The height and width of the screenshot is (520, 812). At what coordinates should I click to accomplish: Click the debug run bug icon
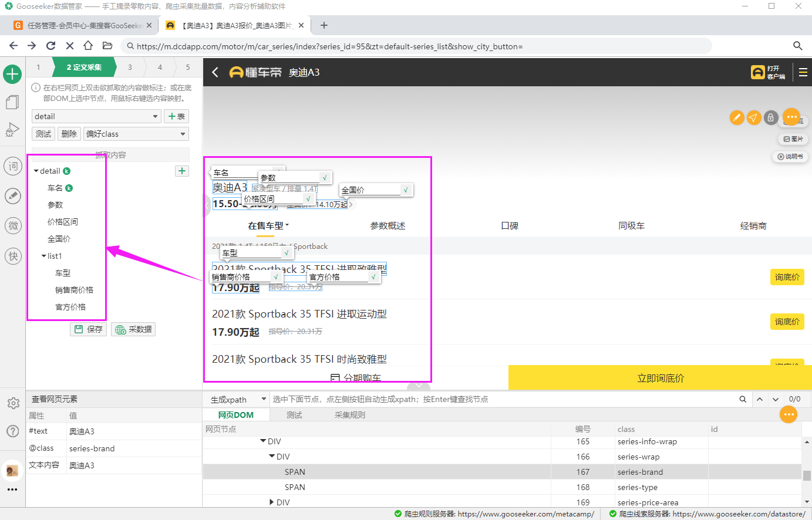pyautogui.click(x=12, y=130)
